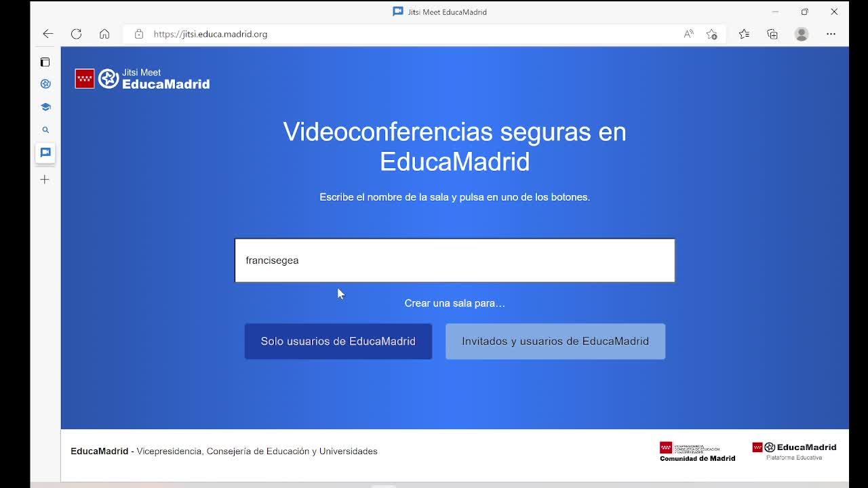Restore down the browser window
This screenshot has width=868, height=488.
pos(804,12)
